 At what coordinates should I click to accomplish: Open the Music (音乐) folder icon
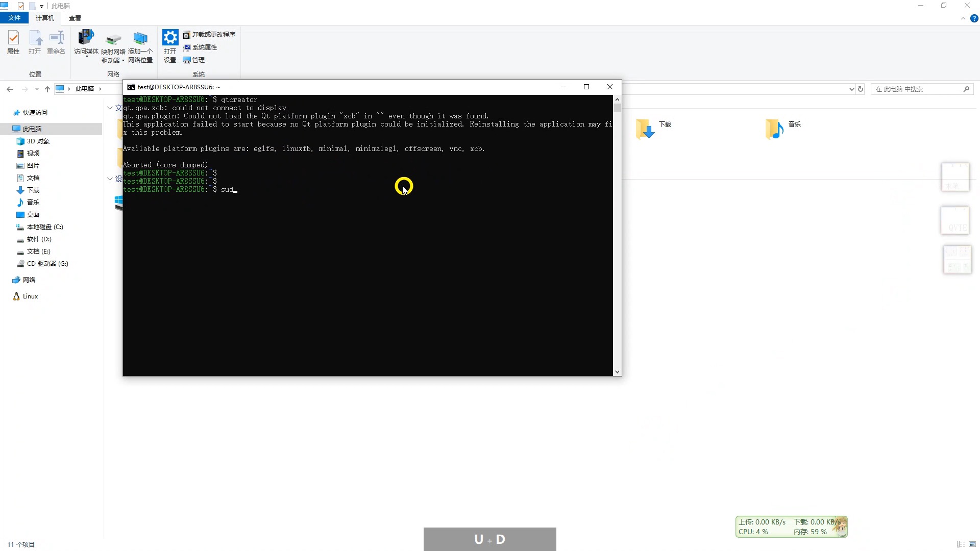pos(775,129)
